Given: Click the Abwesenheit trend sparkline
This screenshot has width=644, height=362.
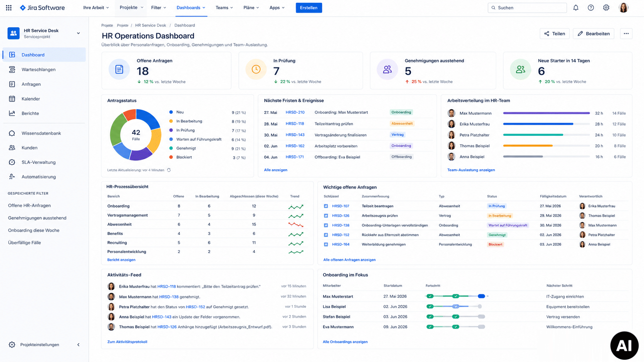Looking at the screenshot, I should coord(296,225).
